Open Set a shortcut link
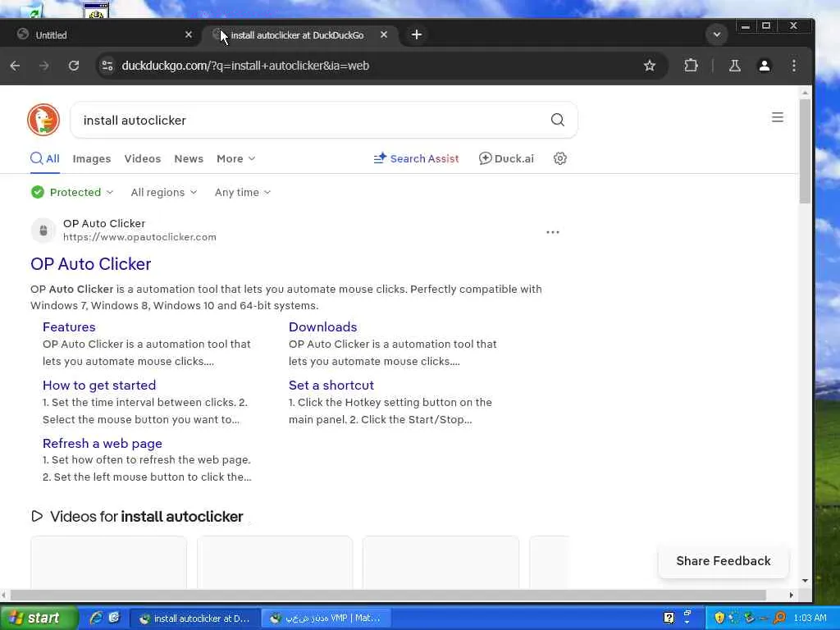 click(x=331, y=386)
